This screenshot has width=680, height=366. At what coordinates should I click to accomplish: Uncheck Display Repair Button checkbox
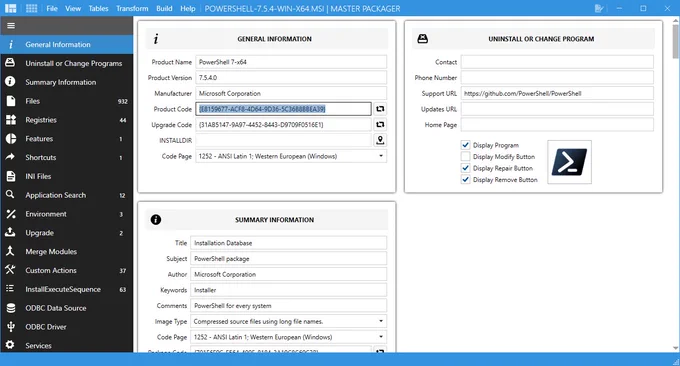pyautogui.click(x=465, y=168)
